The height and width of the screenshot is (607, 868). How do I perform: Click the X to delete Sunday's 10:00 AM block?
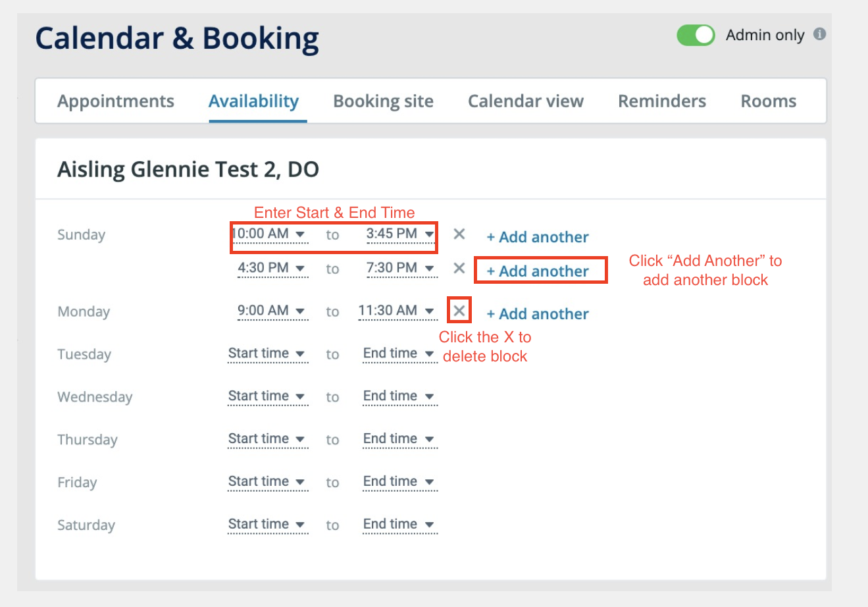click(459, 234)
